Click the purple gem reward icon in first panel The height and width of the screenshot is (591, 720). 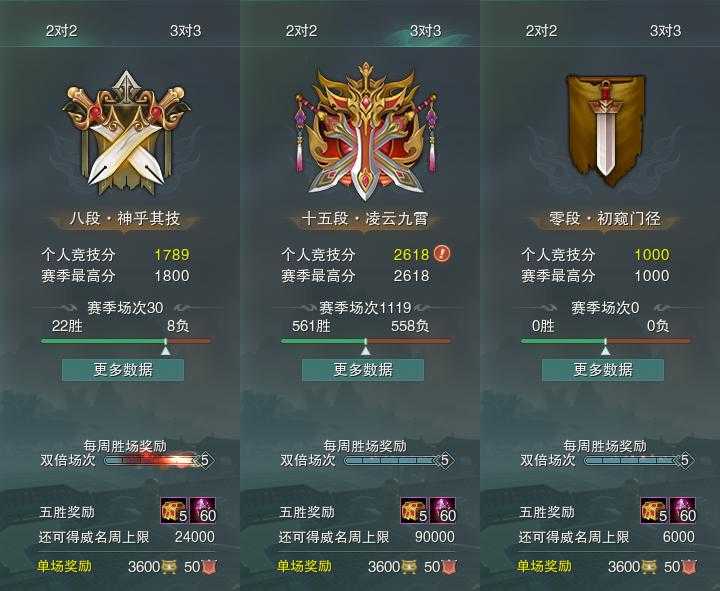click(202, 510)
